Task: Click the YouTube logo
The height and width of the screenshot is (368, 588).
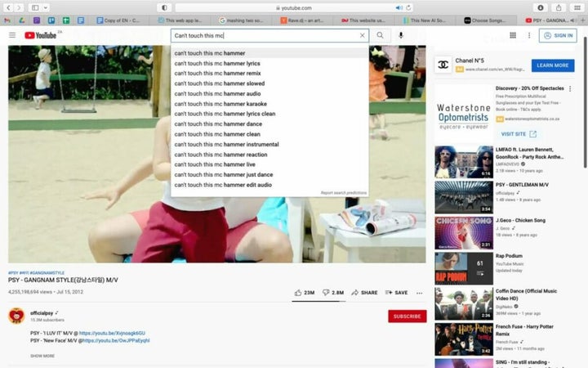Action: tap(41, 35)
